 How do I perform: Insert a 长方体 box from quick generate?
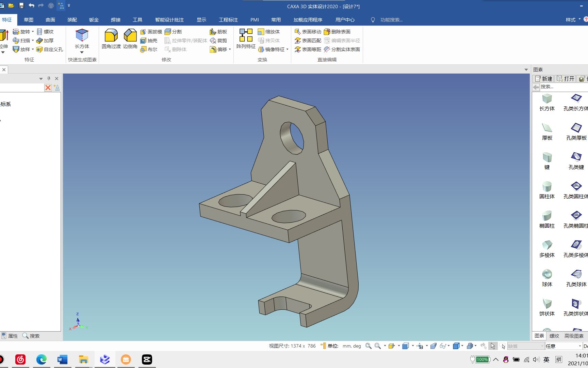click(82, 39)
